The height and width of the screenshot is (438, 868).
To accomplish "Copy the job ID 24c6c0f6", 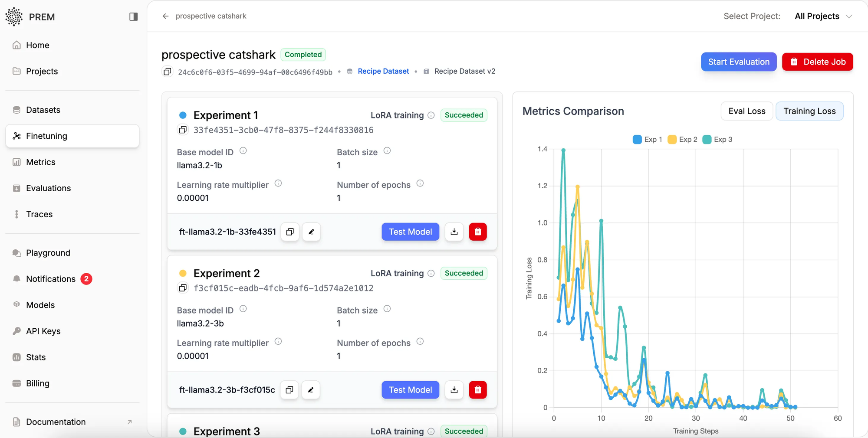I will pyautogui.click(x=168, y=72).
